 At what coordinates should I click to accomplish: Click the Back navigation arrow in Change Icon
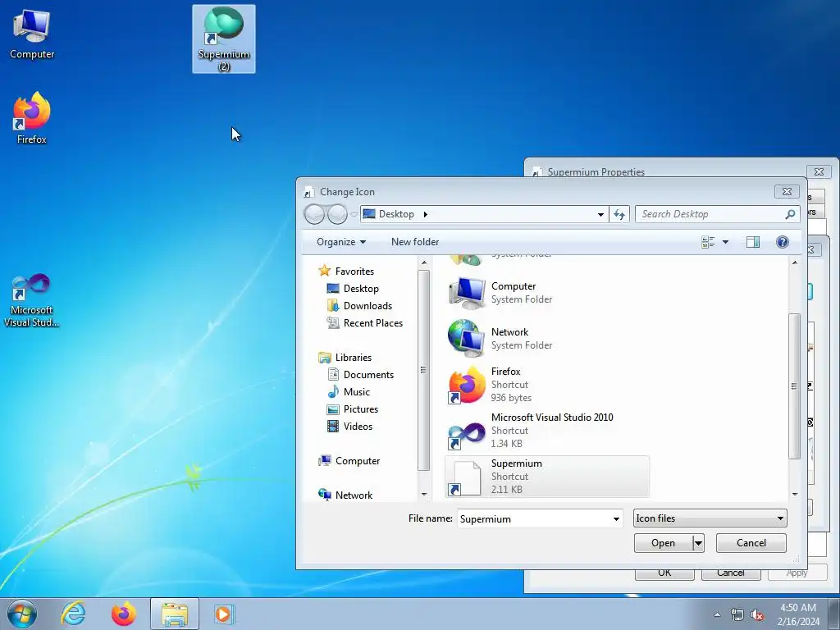[314, 214]
